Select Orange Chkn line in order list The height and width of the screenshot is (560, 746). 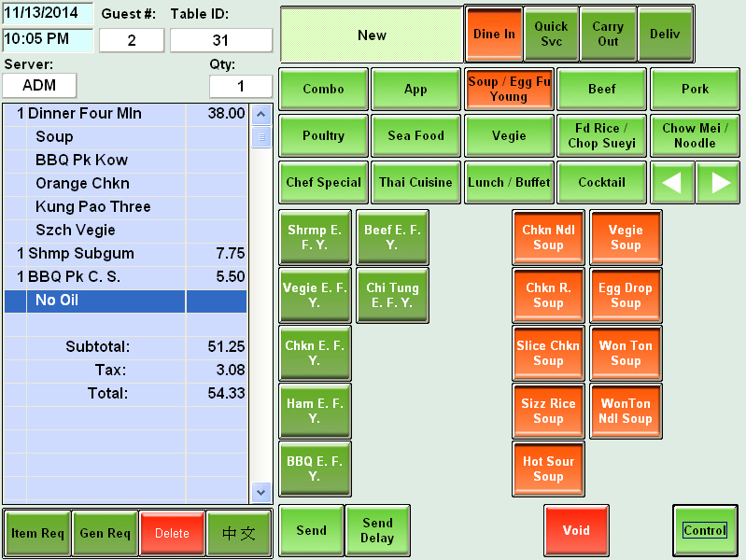pos(82,183)
